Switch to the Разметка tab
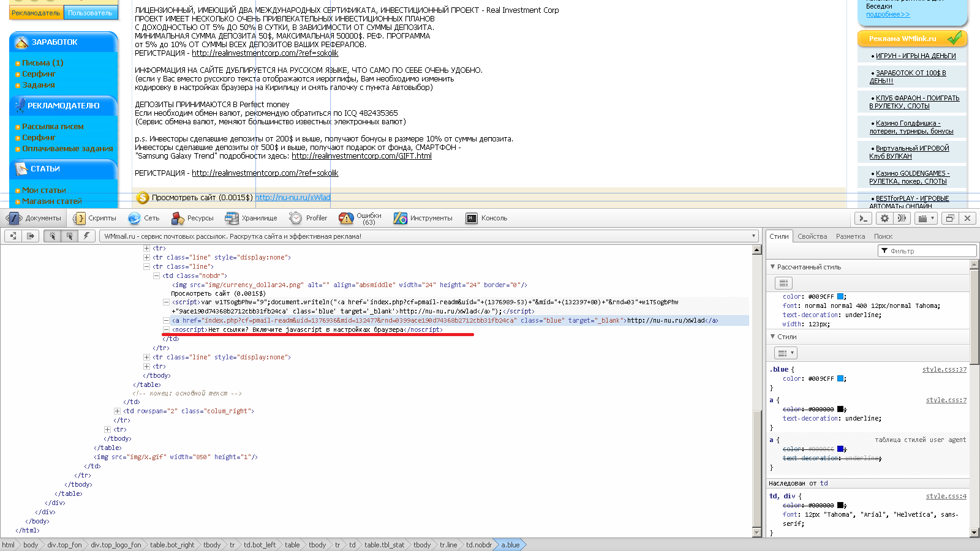980x551 pixels. 850,236
